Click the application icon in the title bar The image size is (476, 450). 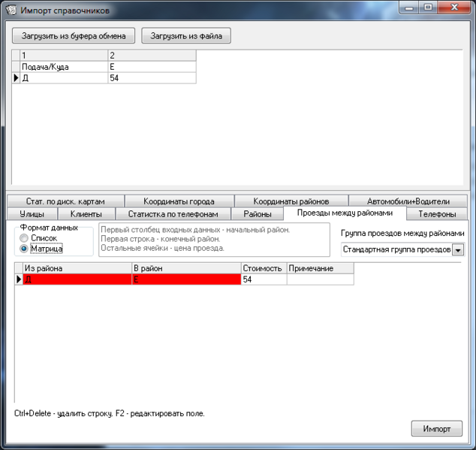pos(11,10)
